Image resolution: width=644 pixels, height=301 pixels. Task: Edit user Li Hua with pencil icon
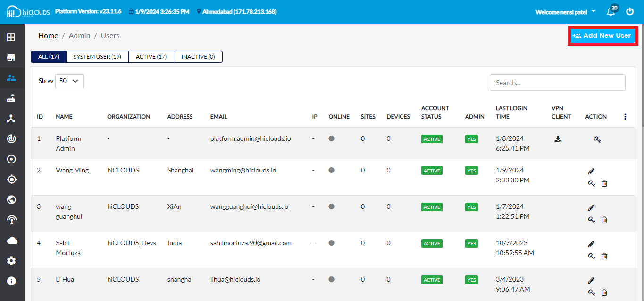click(591, 280)
